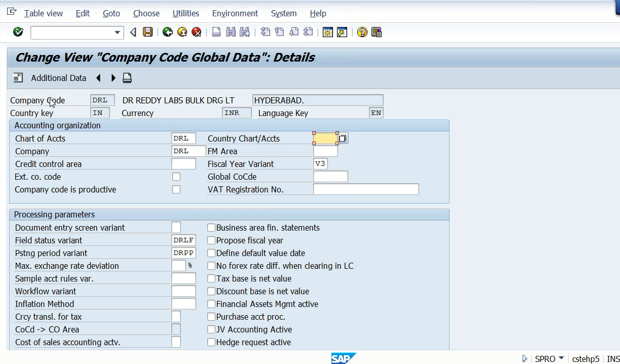Image resolution: width=620 pixels, height=364 pixels.
Task: Enable Tax base is net value checkbox
Action: 211,278
